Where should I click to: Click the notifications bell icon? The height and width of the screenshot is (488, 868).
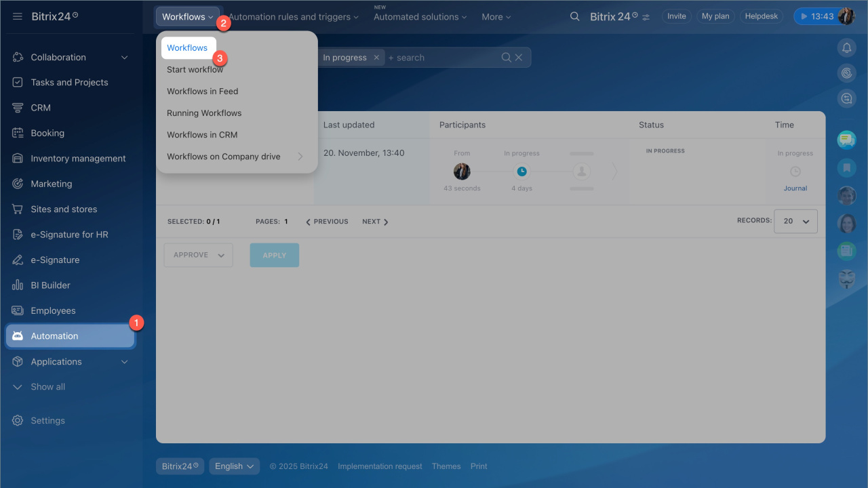pos(846,47)
